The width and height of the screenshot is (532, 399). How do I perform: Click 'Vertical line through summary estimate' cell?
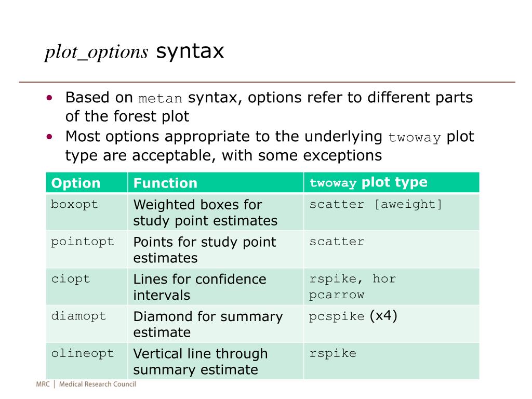216,361
